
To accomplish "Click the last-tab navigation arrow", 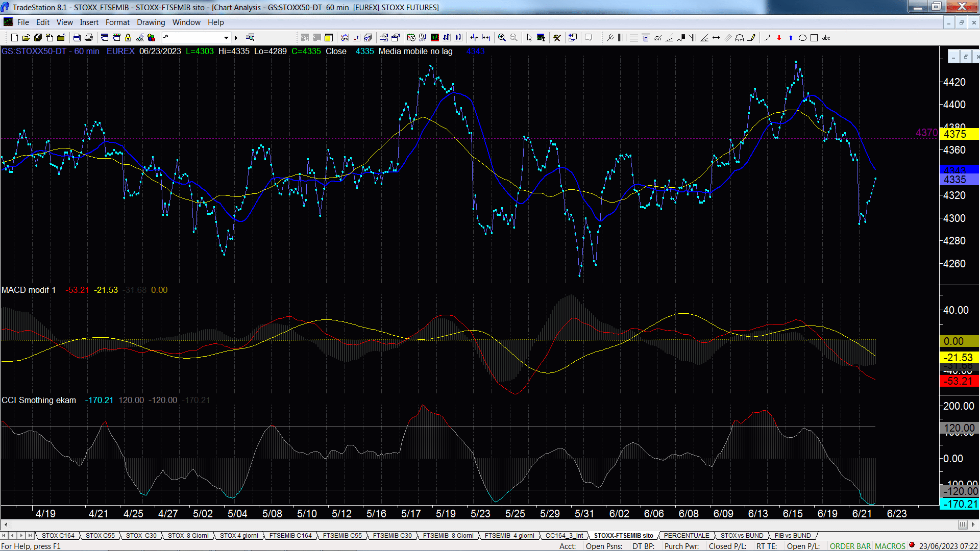I will [30, 536].
